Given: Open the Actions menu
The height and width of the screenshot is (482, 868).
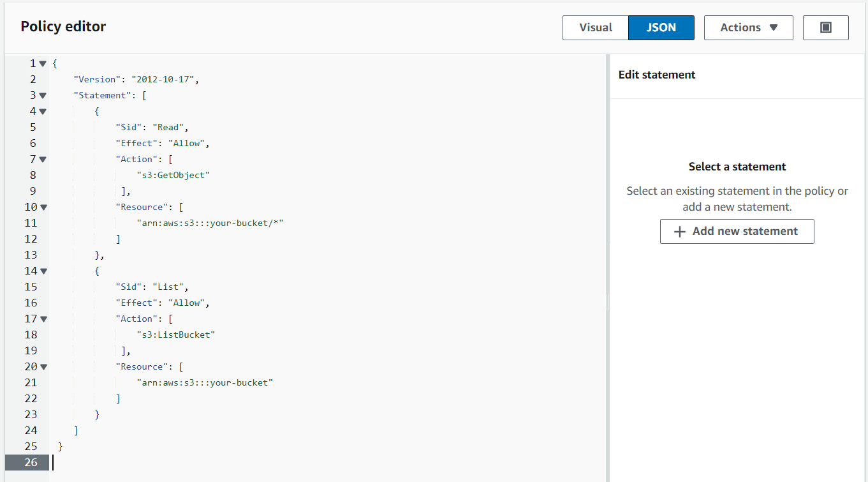Looking at the screenshot, I should (748, 27).
